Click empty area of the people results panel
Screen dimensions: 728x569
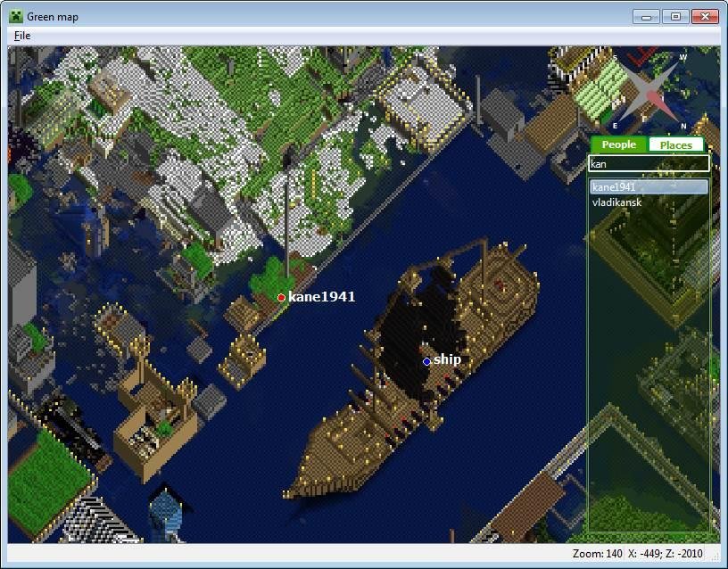649,375
